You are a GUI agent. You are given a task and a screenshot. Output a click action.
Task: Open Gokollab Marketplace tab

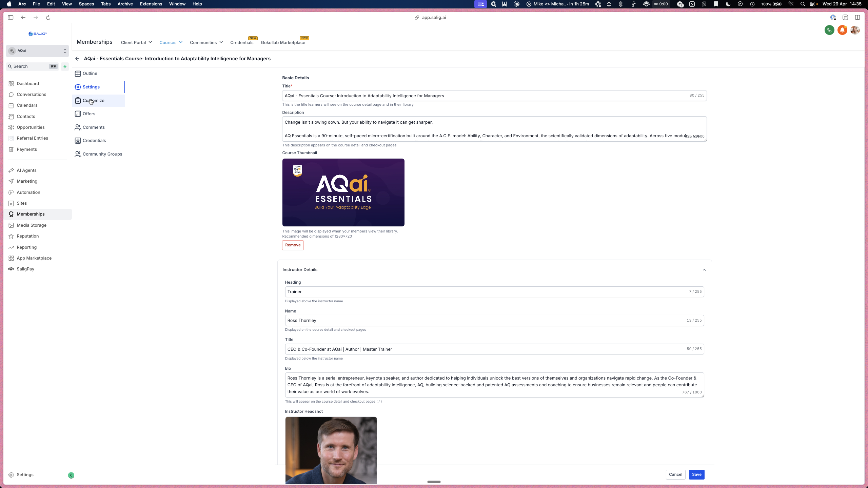pos(283,42)
